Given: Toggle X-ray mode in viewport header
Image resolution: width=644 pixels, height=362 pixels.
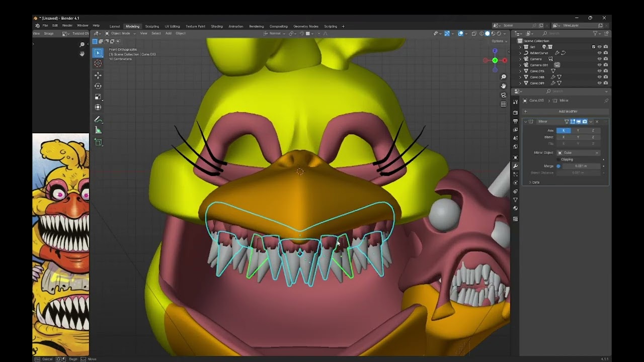Looking at the screenshot, I should (473, 34).
